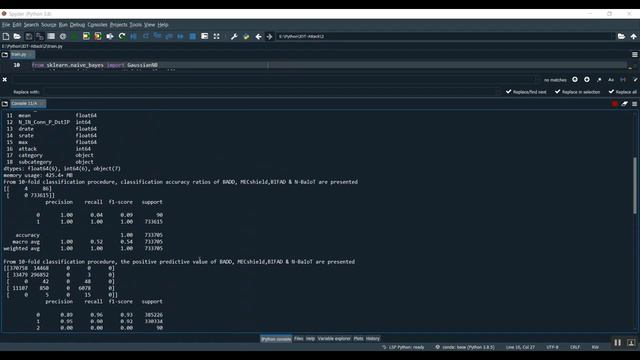This screenshot has width=640, height=360.
Task: Open the Edit menu
Action: click(17, 25)
